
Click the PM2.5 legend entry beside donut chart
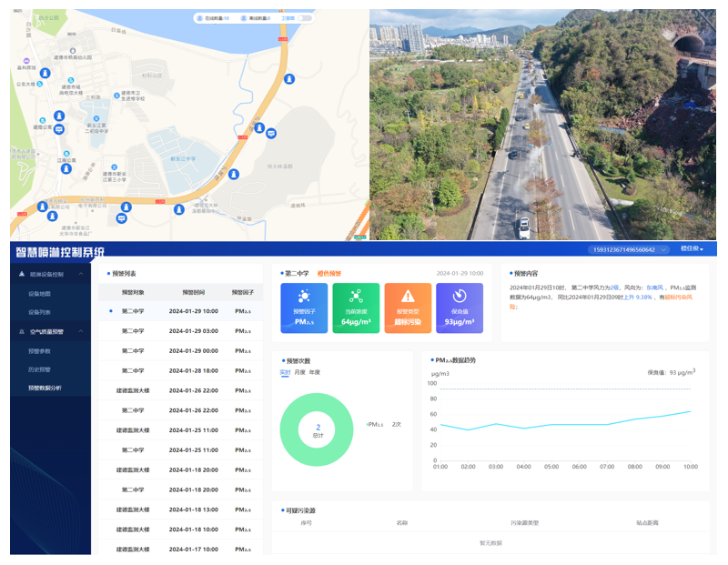(383, 425)
